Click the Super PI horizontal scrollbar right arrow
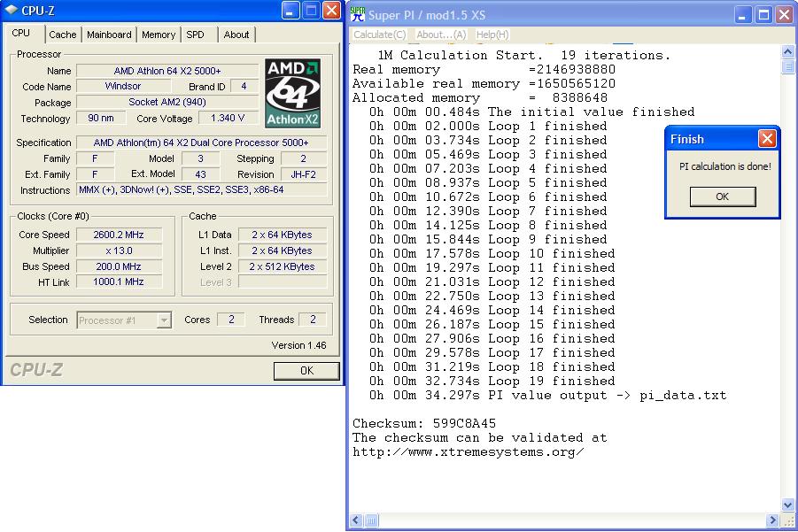 click(772, 520)
